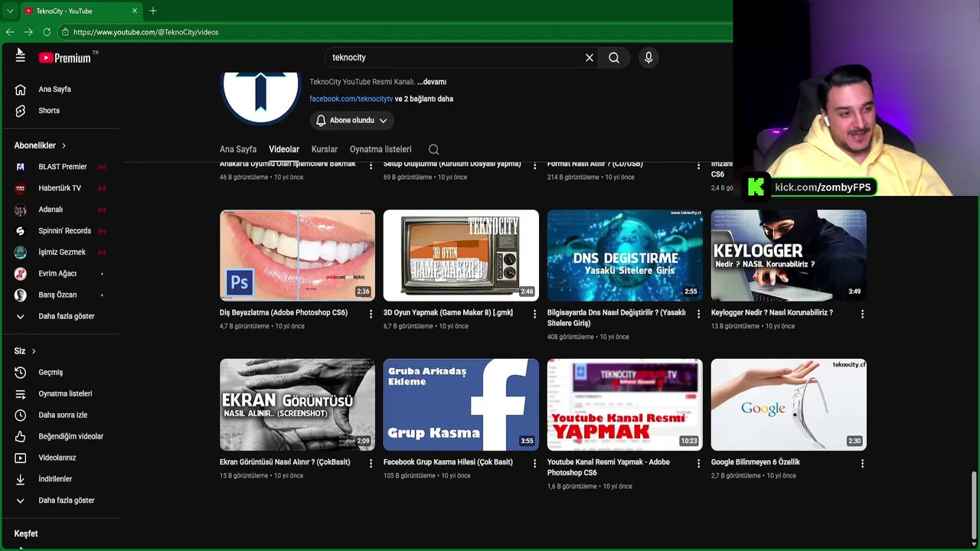The width and height of the screenshot is (980, 551).
Task: Click the search magnifier button
Action: click(x=614, y=57)
